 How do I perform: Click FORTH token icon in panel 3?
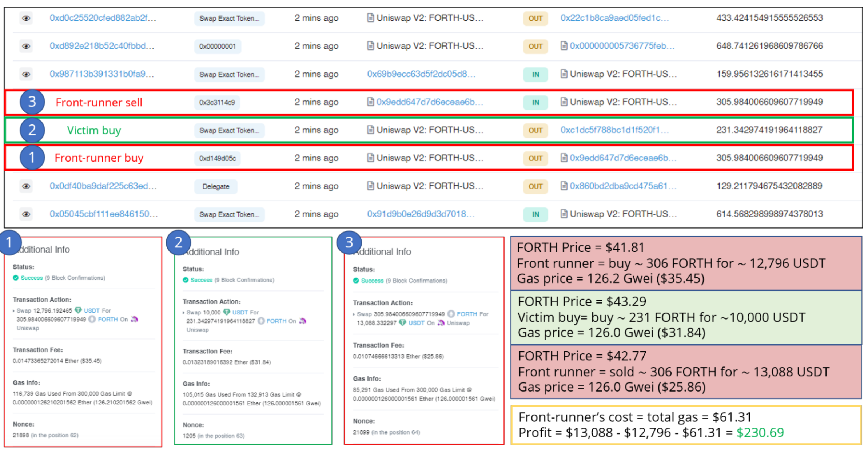pyautogui.click(x=451, y=314)
